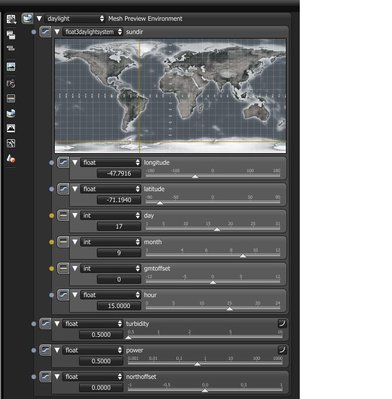Open the image panel icon in sidebar
The height and width of the screenshot is (399, 392).
coord(11,66)
